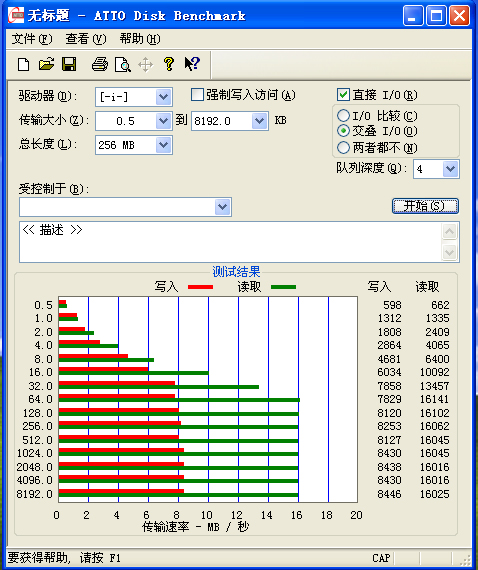The width and height of the screenshot is (478, 570).
Task: Click the 开始 start button
Action: [425, 206]
